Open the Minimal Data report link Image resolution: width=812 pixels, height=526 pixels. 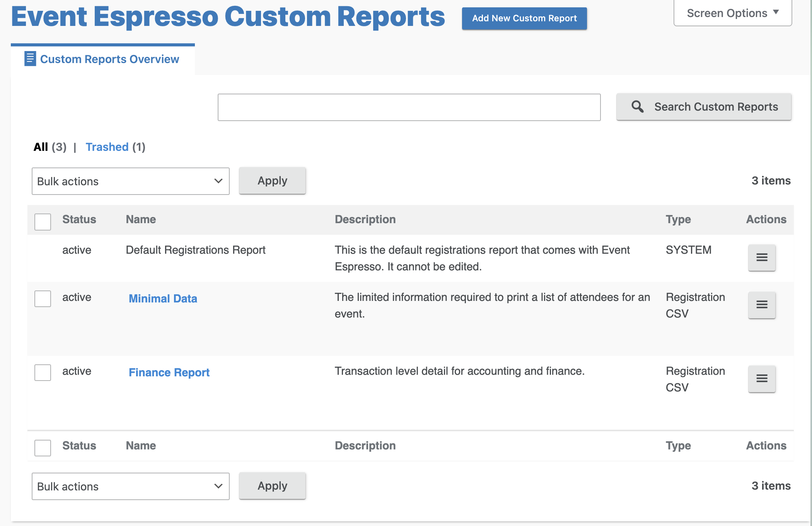(163, 299)
